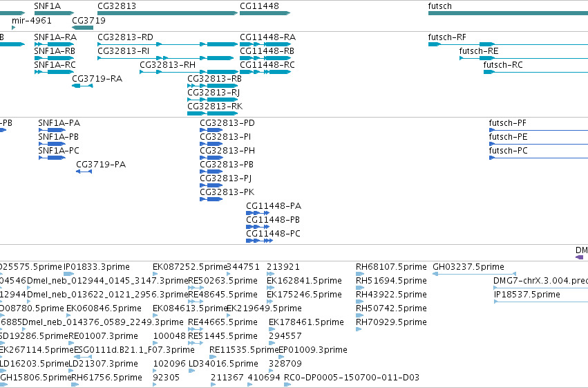Click transcript CG32813-RB
The height and width of the screenshot is (388, 588).
(213, 86)
